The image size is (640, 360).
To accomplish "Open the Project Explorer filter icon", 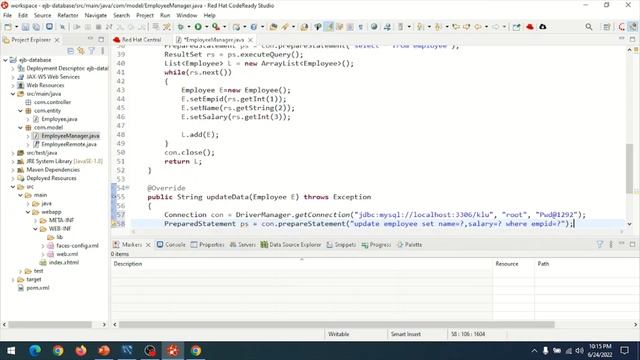I will pyautogui.click(x=92, y=51).
